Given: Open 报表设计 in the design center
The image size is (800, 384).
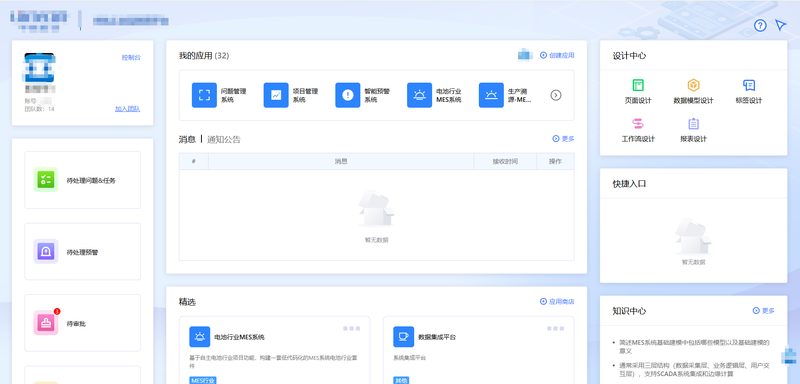Looking at the screenshot, I should 693,130.
